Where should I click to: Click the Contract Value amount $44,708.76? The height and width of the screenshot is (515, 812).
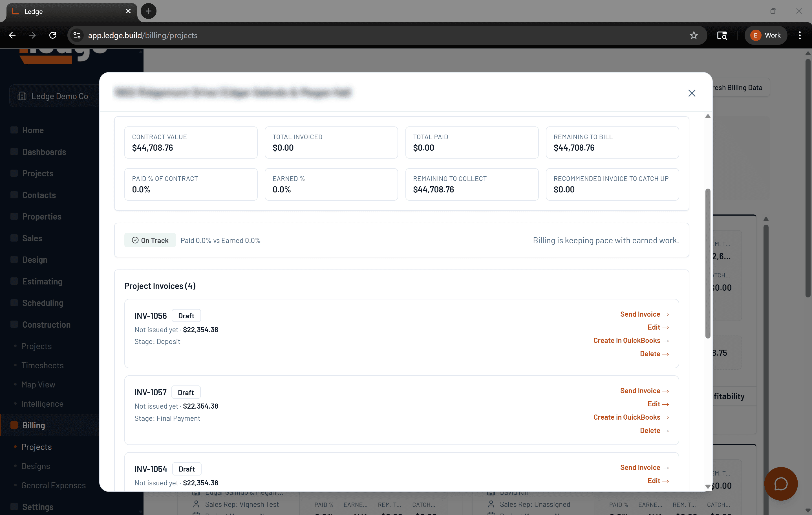[x=153, y=148]
